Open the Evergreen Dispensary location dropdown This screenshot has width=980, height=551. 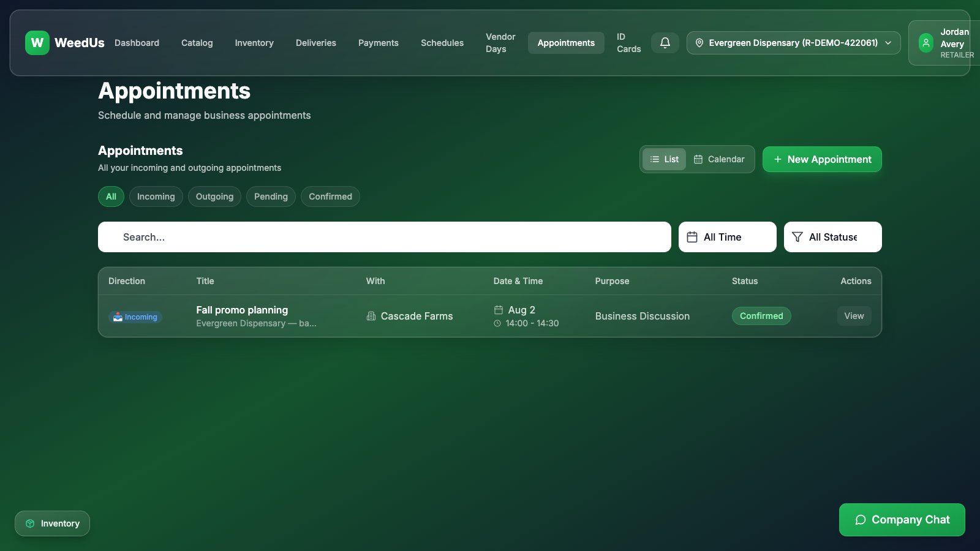pyautogui.click(x=793, y=43)
